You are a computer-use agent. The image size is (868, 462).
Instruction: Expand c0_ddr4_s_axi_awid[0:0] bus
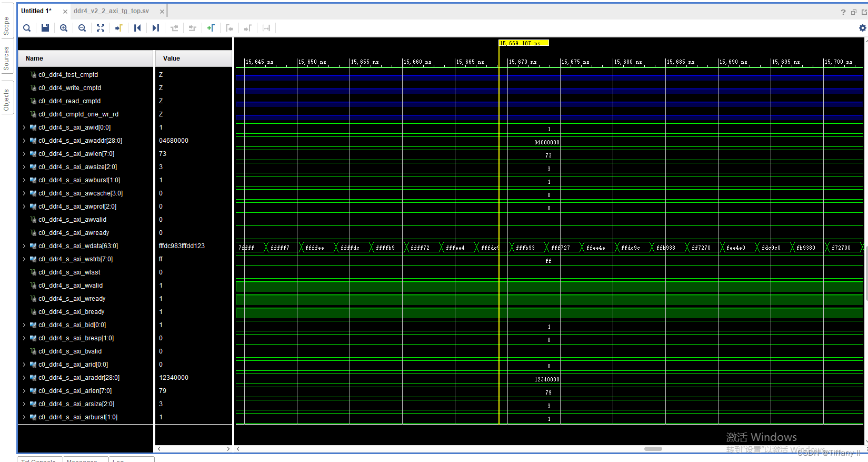tap(24, 127)
